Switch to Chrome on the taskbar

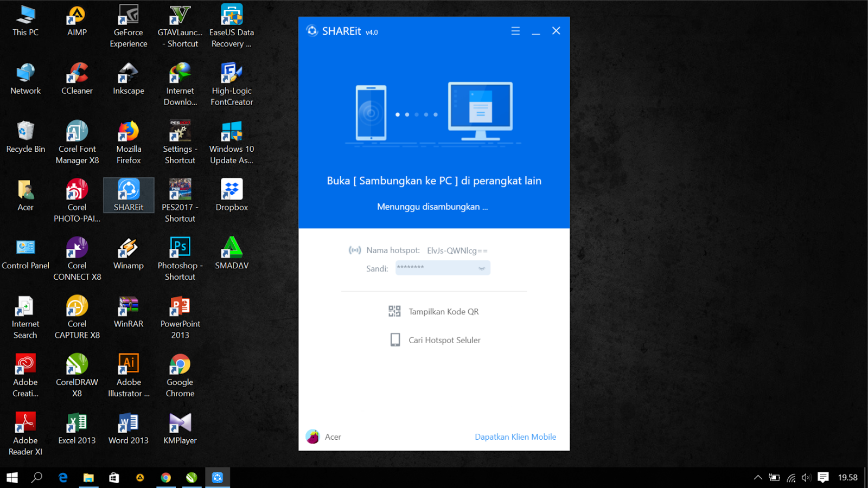click(x=166, y=478)
